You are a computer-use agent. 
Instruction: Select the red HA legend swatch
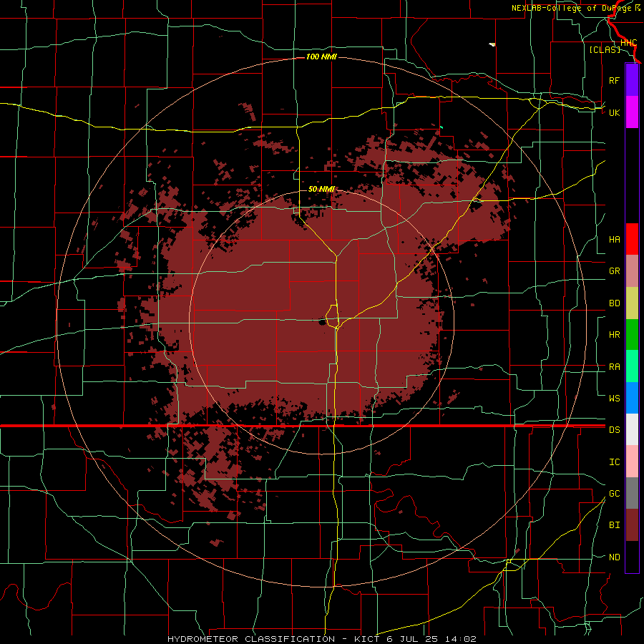[632, 239]
